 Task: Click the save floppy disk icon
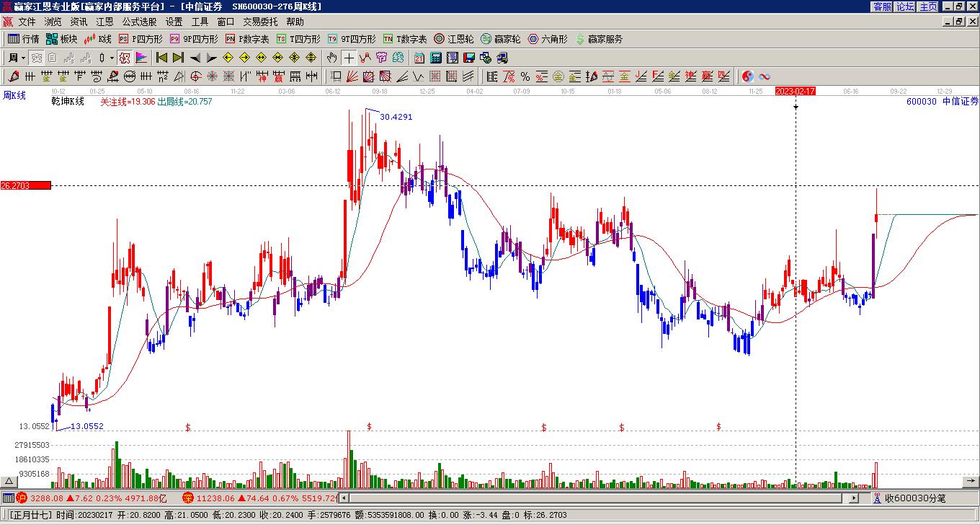click(x=468, y=58)
